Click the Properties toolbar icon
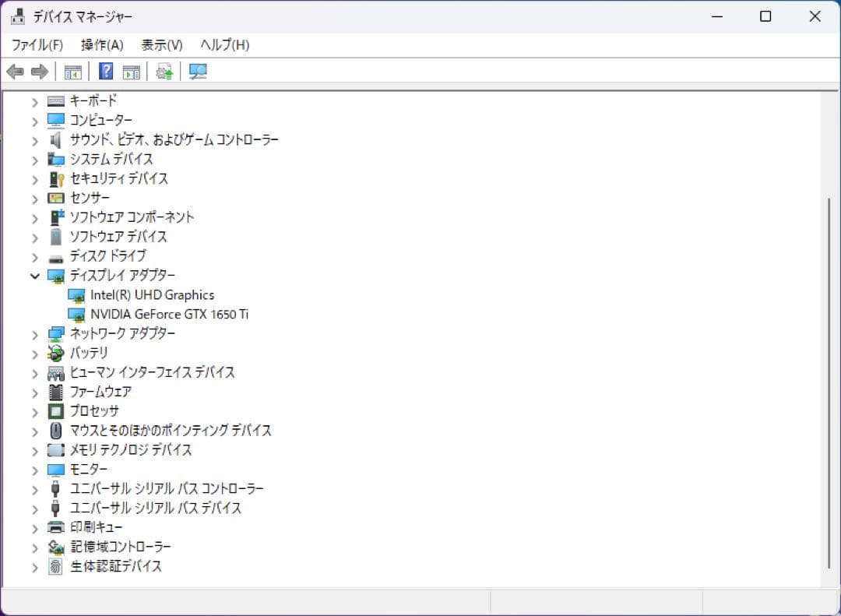Image resolution: width=841 pixels, height=616 pixels. click(130, 71)
